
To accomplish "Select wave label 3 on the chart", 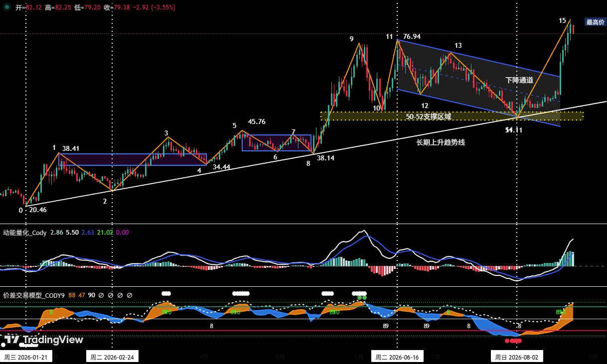I will (x=166, y=133).
